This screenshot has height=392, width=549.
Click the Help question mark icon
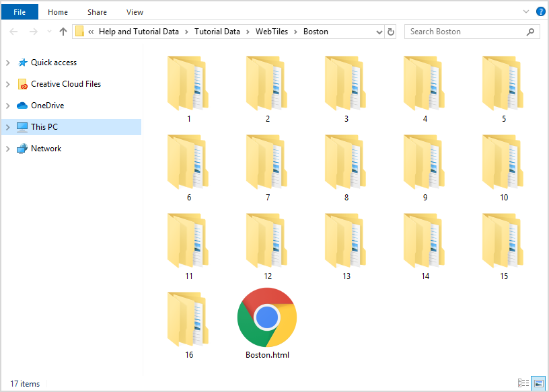[x=541, y=11]
